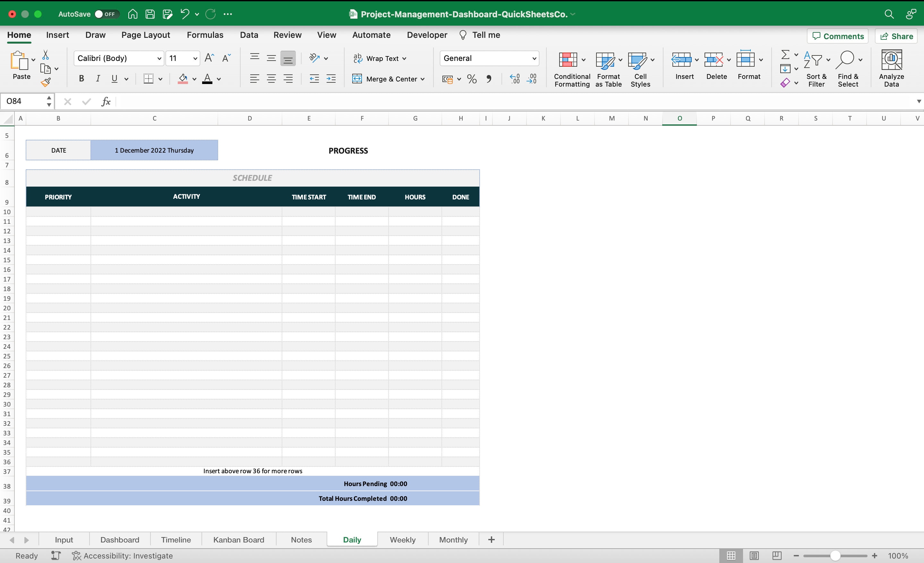Select the Italic formatting icon
This screenshot has width=924, height=563.
tap(98, 79)
